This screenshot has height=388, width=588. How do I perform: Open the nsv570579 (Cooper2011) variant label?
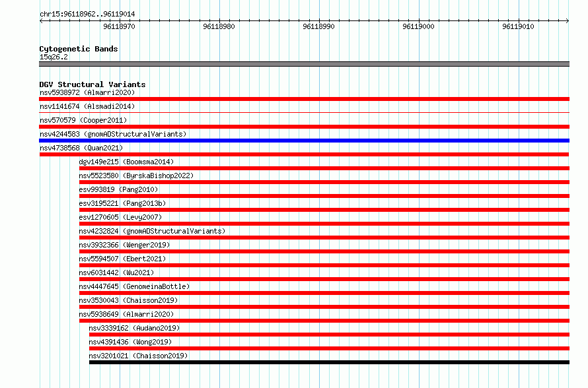[x=83, y=120]
